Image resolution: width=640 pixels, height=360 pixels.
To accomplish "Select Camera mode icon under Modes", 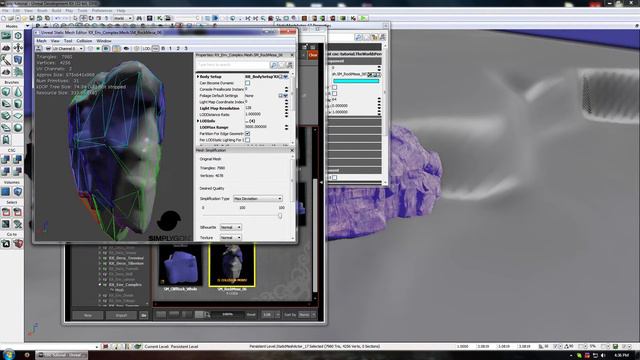I will point(6,36).
